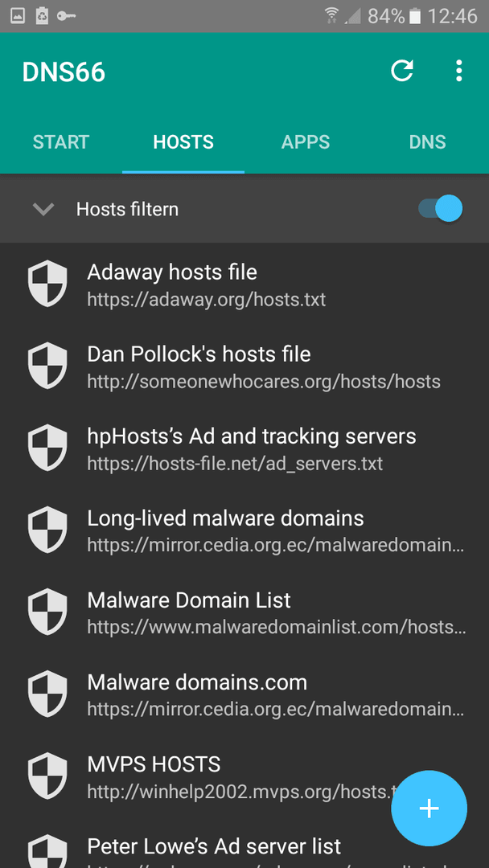Toggle the Hosts filtern switch

point(440,209)
